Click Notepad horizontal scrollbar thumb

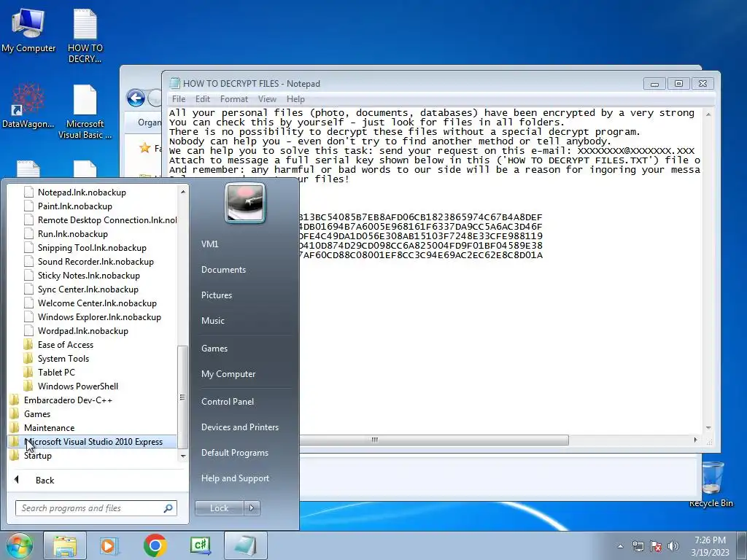tap(433, 440)
